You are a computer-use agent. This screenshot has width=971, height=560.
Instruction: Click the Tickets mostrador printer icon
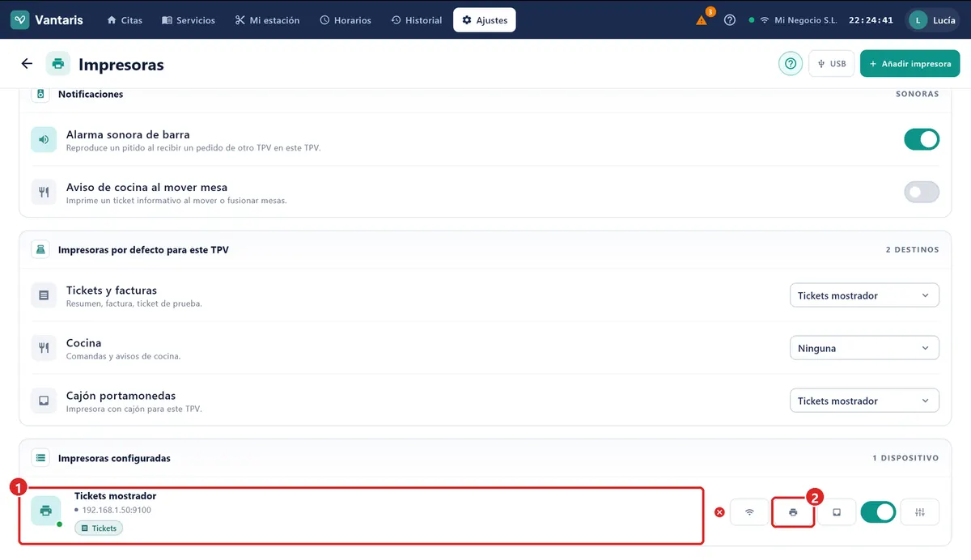click(46, 511)
